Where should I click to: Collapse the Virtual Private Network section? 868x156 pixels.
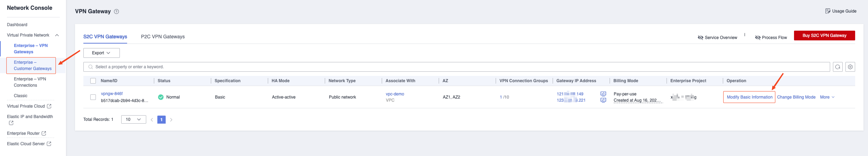point(57,35)
